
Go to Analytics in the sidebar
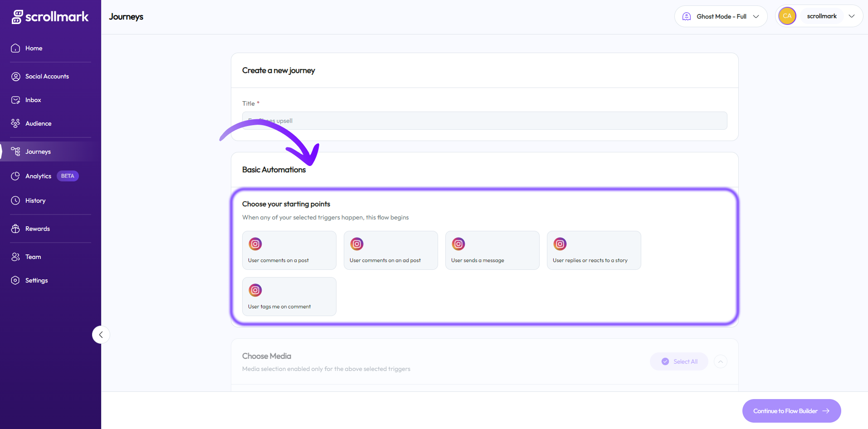[x=38, y=176]
